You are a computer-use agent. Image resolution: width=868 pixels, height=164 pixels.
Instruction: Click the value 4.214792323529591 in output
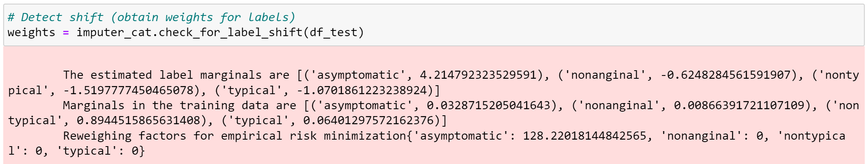point(478,75)
